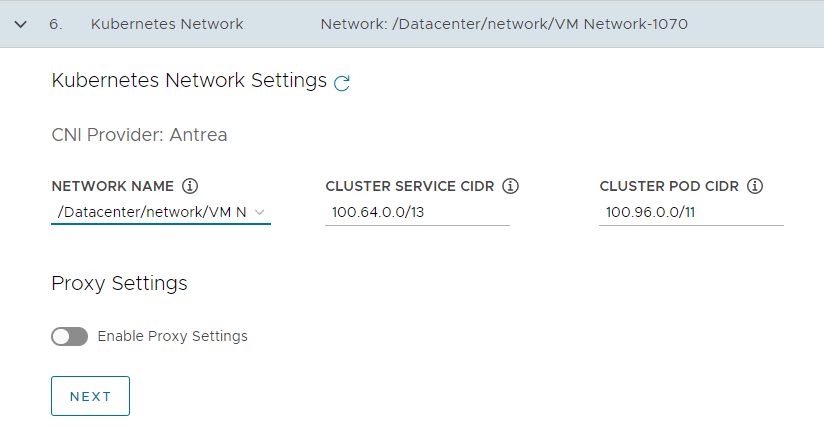Click the Proxy Settings section heading
The height and width of the screenshot is (435, 824).
tap(119, 283)
